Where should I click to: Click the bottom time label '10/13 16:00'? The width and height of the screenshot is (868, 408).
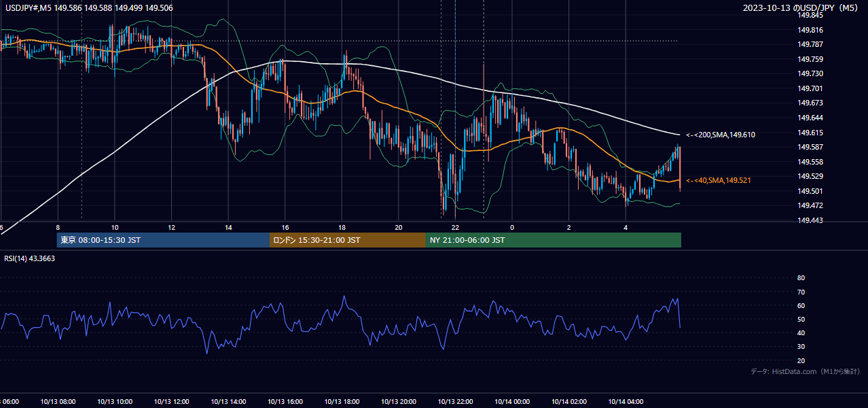[285, 402]
